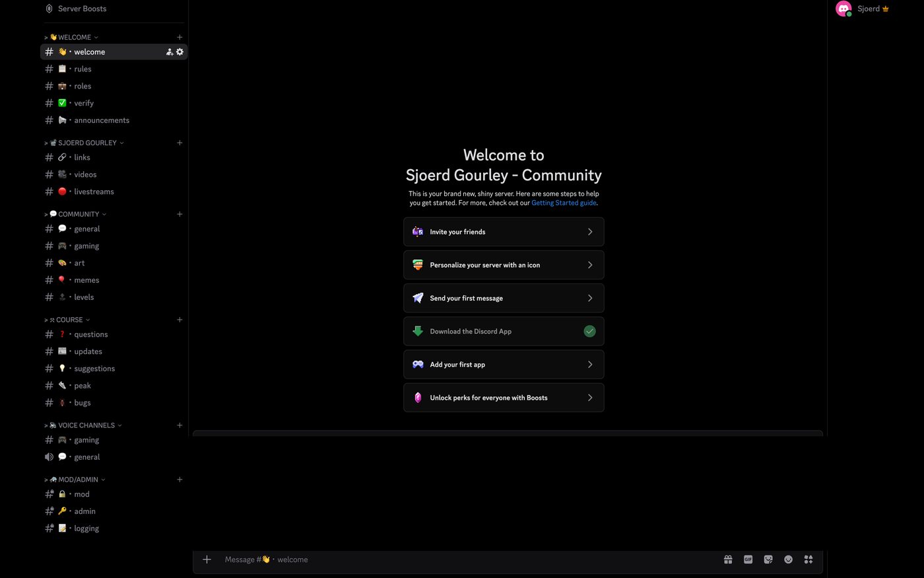Image resolution: width=924 pixels, height=578 pixels.
Task: Open the apps launcher icon in message bar
Action: 808,560
